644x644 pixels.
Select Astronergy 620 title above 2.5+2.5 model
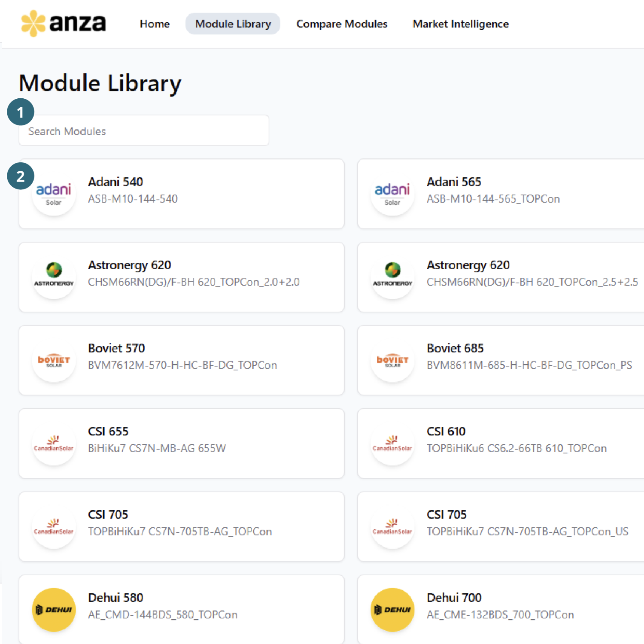pyautogui.click(x=468, y=265)
